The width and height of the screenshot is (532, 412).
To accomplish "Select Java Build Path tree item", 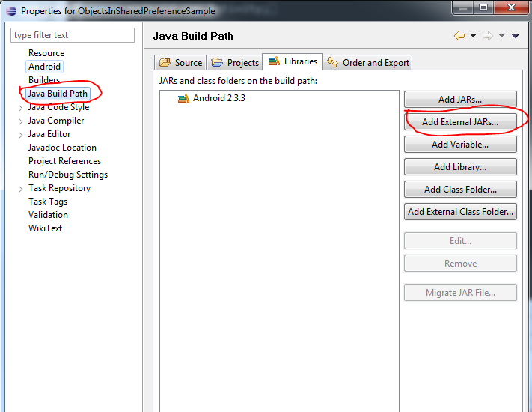I will (58, 94).
